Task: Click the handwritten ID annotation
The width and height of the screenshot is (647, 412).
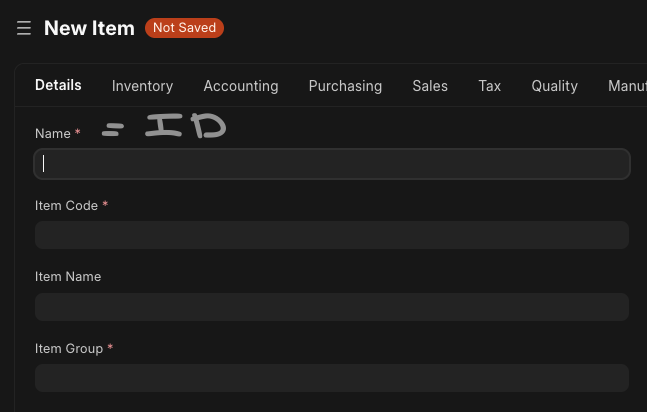Action: (186, 125)
